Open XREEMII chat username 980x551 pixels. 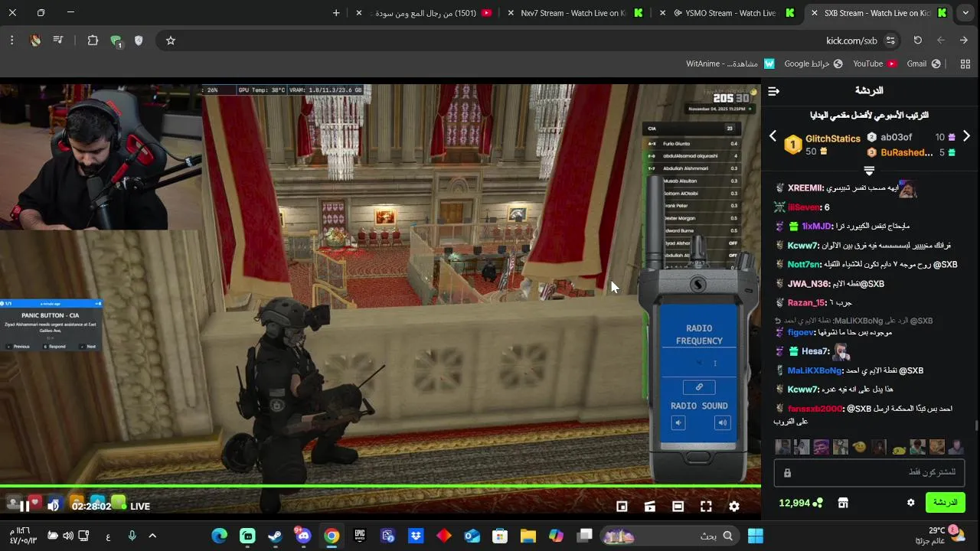coord(805,188)
